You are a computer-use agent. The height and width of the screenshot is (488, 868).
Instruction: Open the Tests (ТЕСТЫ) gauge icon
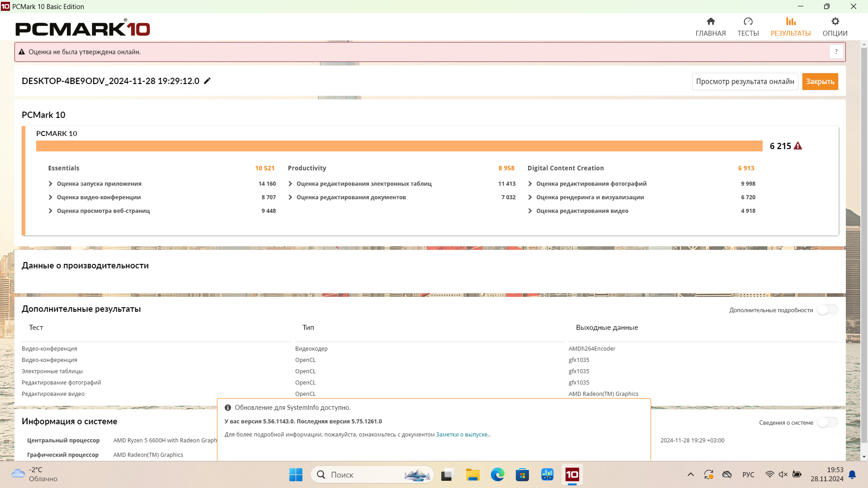(748, 22)
